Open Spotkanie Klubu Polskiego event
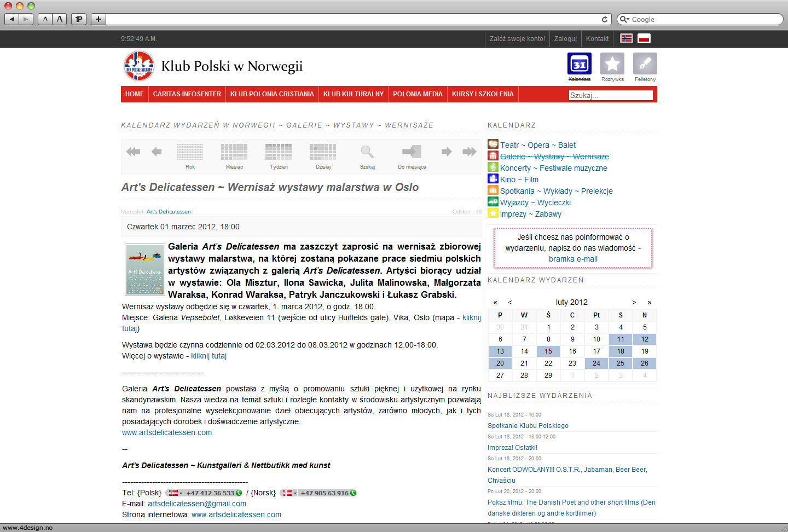 point(528,425)
